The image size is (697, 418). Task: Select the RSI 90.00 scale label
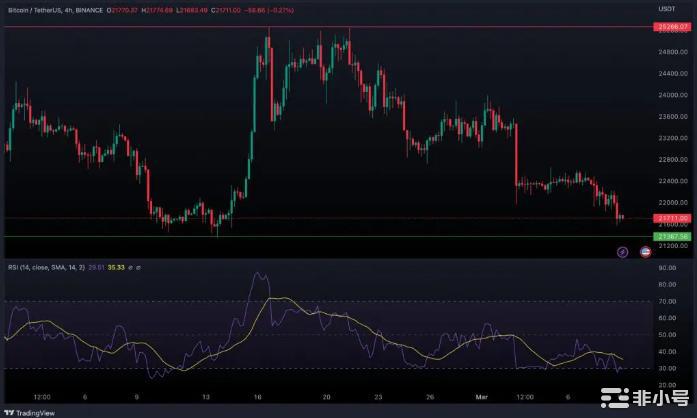(x=667, y=268)
